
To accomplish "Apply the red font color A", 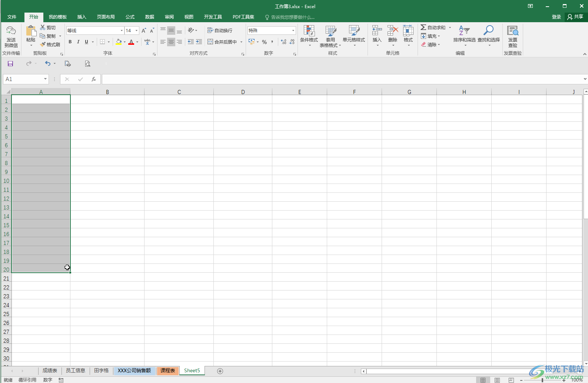I will (131, 42).
